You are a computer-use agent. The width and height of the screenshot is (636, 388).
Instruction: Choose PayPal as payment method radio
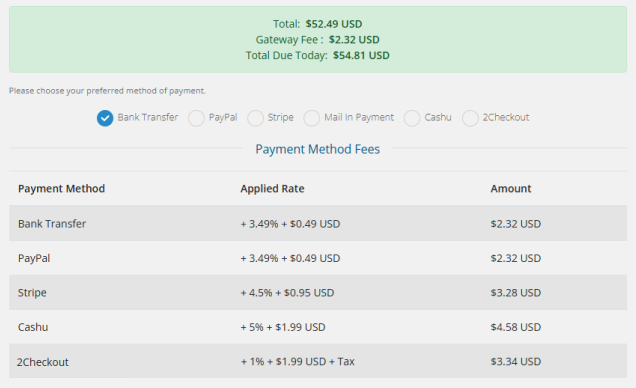[x=196, y=118]
